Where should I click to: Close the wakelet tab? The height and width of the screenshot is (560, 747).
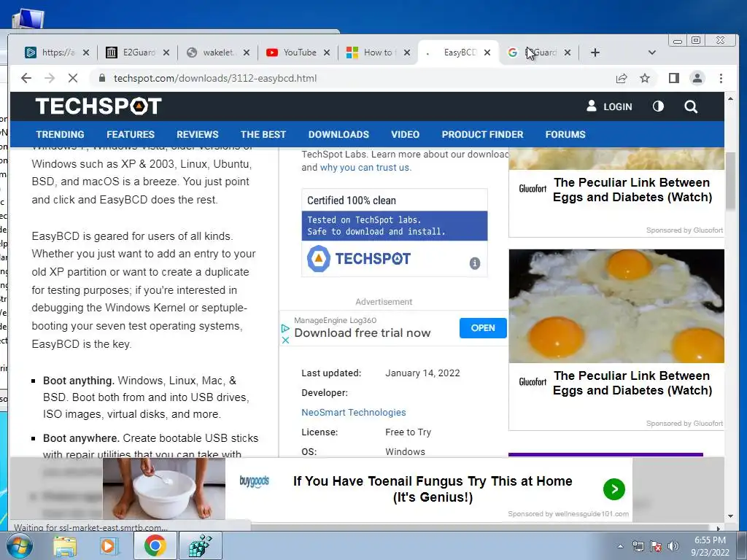click(x=247, y=52)
